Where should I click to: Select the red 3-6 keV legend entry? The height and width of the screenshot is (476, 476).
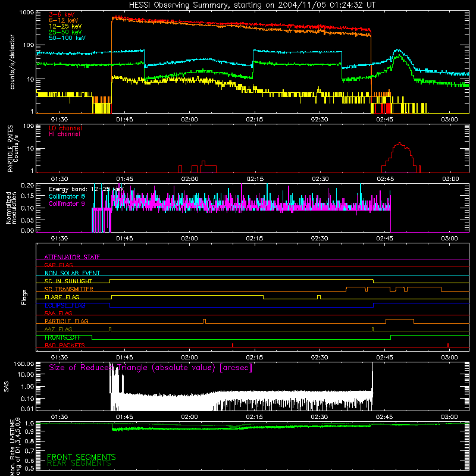click(62, 14)
